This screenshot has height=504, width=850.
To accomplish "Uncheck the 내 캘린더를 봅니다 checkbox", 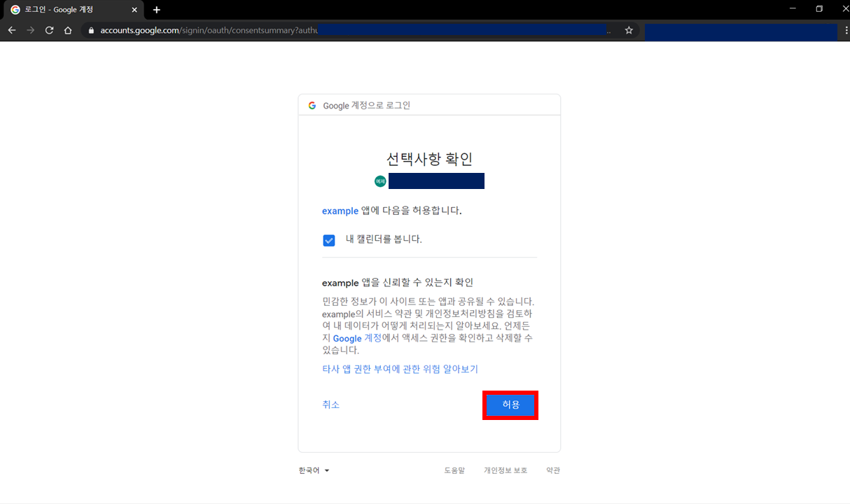I will [329, 240].
